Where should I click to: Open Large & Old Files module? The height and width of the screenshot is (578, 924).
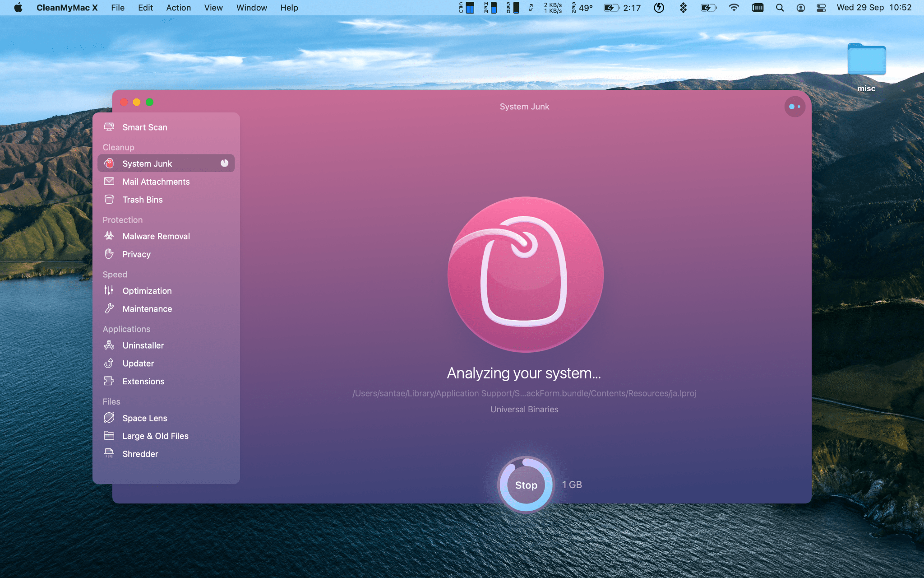(166, 436)
